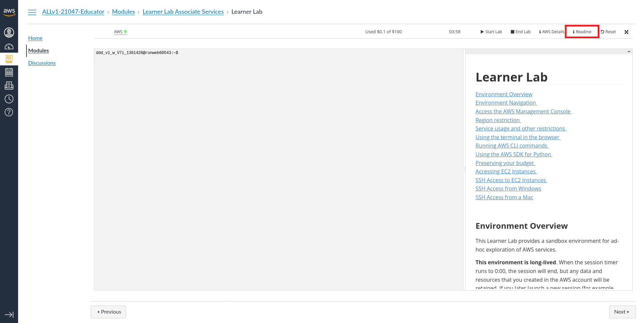Open the Dashboard speedometer icon
Viewport: 644px width, 323px height.
tap(9, 47)
